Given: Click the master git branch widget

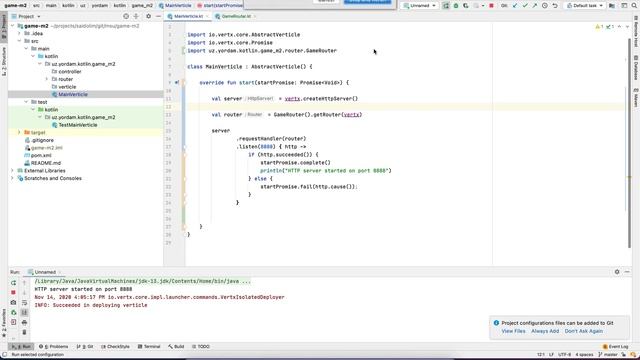Looking at the screenshot, I should 608,354.
